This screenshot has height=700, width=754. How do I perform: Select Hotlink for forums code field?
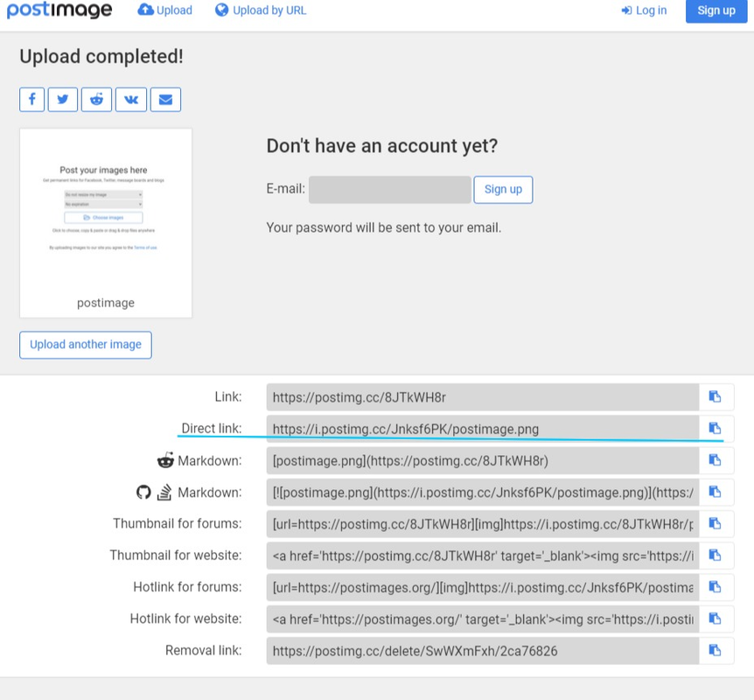click(483, 587)
